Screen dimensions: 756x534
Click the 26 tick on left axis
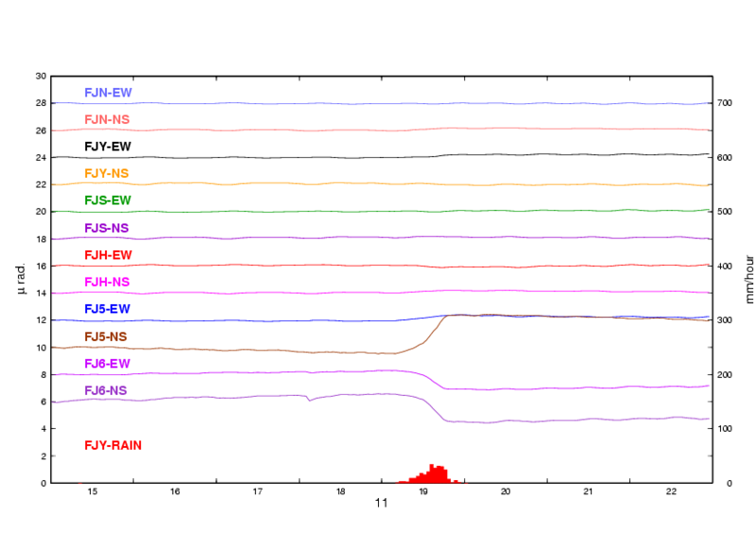(41, 130)
